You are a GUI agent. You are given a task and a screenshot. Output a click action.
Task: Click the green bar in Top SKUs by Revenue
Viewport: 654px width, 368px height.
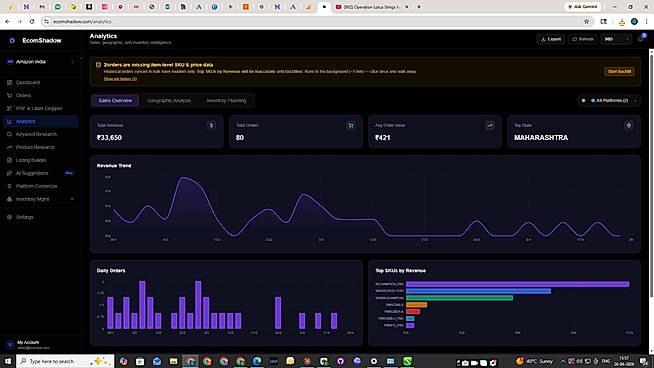tap(460, 298)
